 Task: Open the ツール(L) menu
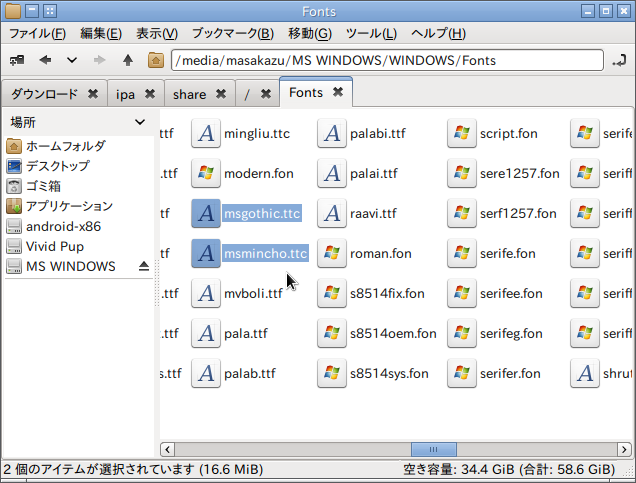pyautogui.click(x=371, y=33)
